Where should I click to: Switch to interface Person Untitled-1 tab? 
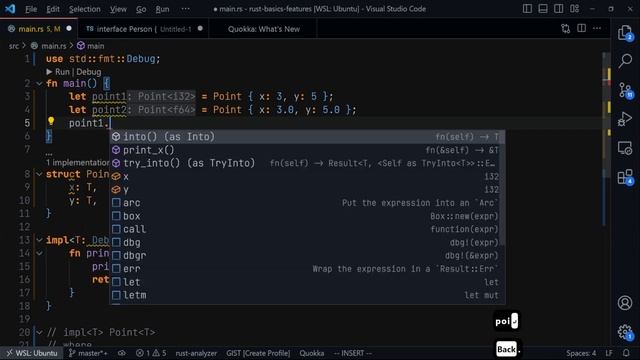[x=144, y=29]
